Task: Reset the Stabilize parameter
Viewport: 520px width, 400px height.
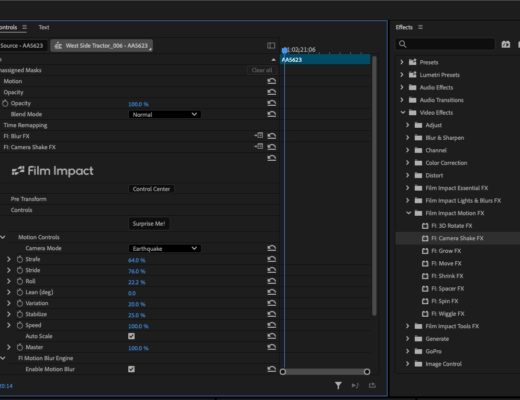Action: [x=272, y=314]
